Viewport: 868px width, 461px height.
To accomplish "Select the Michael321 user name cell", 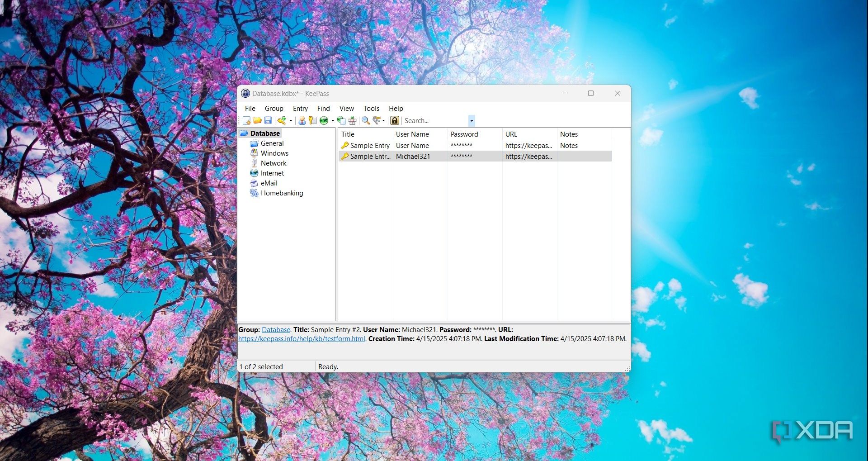I will [413, 157].
